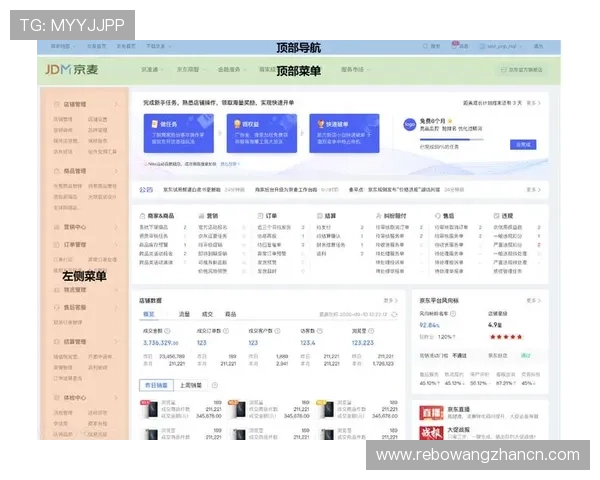Click help icon next to 访客数
Viewport: 600px width, 480px height.
click(x=320, y=331)
